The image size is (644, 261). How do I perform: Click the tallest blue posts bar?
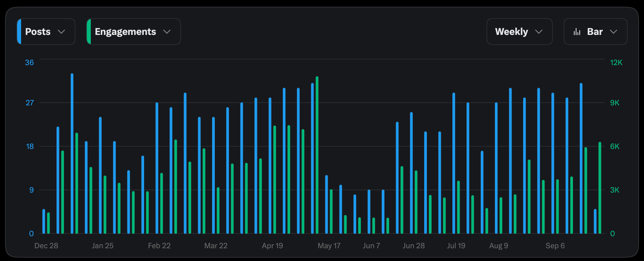tap(72, 153)
